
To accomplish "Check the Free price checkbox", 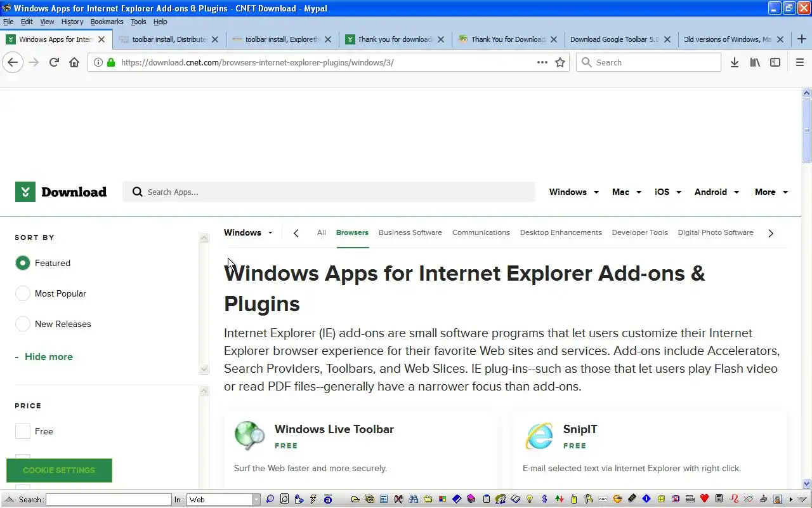I will tap(23, 431).
